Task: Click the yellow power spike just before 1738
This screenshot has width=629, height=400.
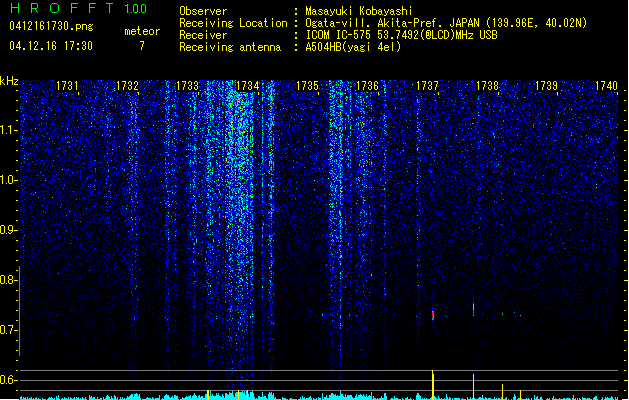Action: pyautogui.click(x=473, y=387)
